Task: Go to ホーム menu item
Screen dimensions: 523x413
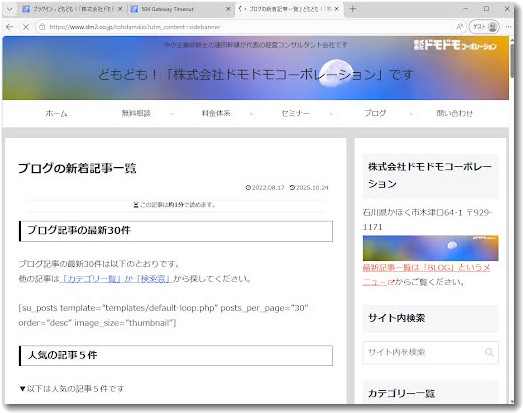Action: click(56, 113)
